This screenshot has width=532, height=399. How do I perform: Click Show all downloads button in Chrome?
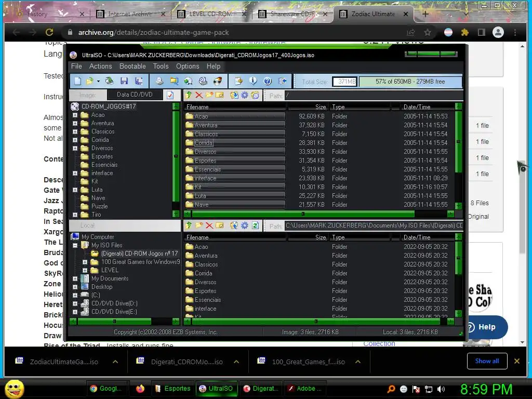pos(487,361)
